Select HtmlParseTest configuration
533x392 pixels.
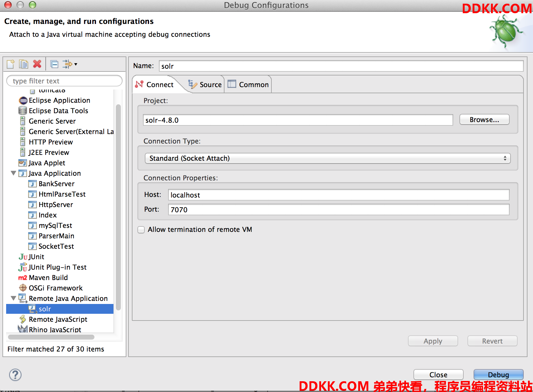[x=62, y=194]
